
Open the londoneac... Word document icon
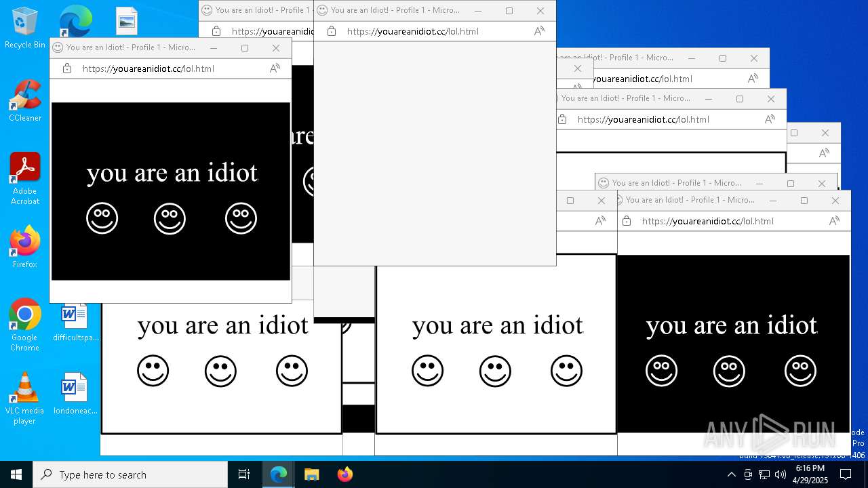click(75, 394)
